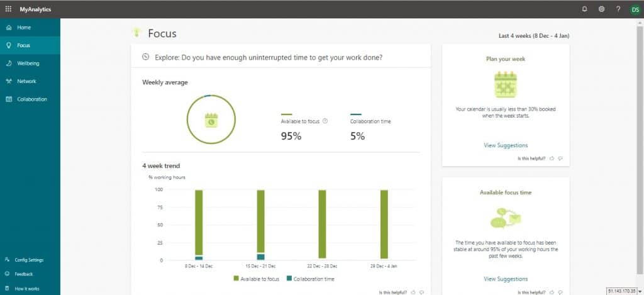644x295 pixels.
Task: Click the Feedback link
Action: (24, 274)
